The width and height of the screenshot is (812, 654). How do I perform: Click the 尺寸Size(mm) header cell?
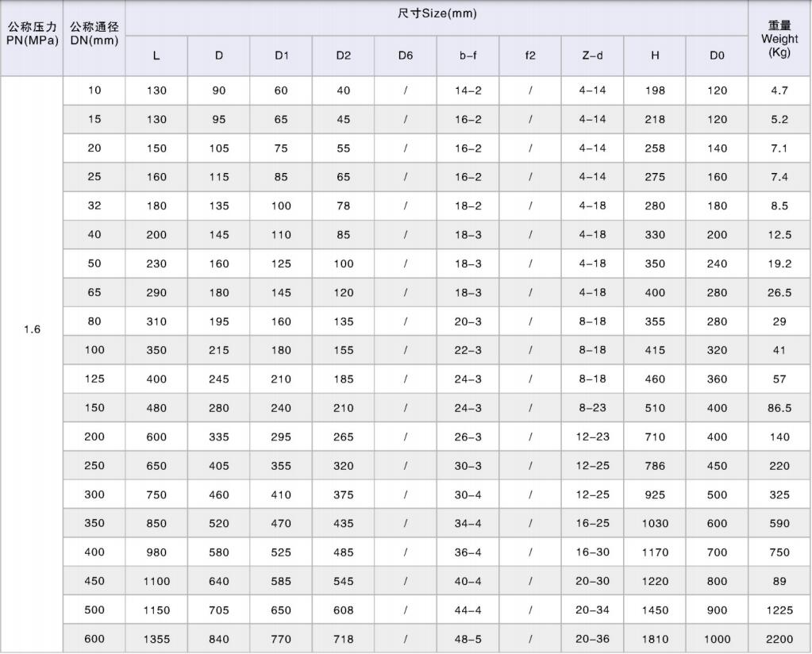437,14
